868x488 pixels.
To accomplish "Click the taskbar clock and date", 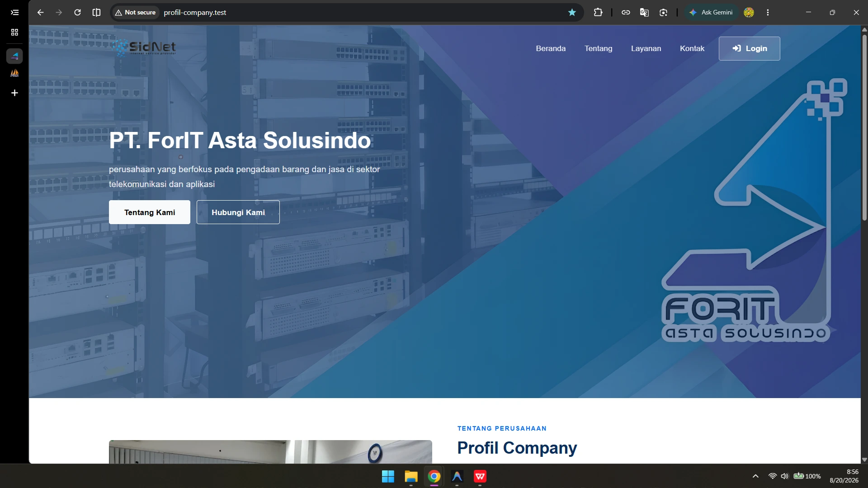I will click(844, 476).
